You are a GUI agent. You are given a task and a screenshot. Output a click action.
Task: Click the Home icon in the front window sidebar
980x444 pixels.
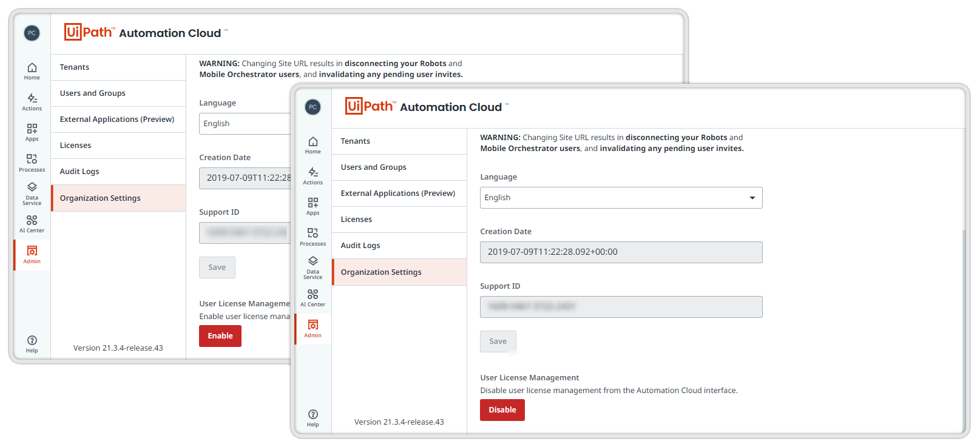click(313, 141)
